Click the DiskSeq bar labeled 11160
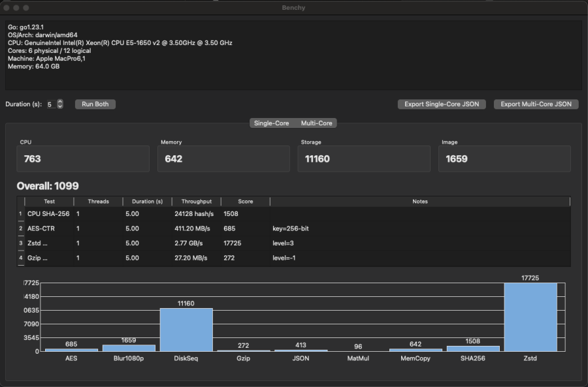The width and height of the screenshot is (588, 387). (x=186, y=330)
